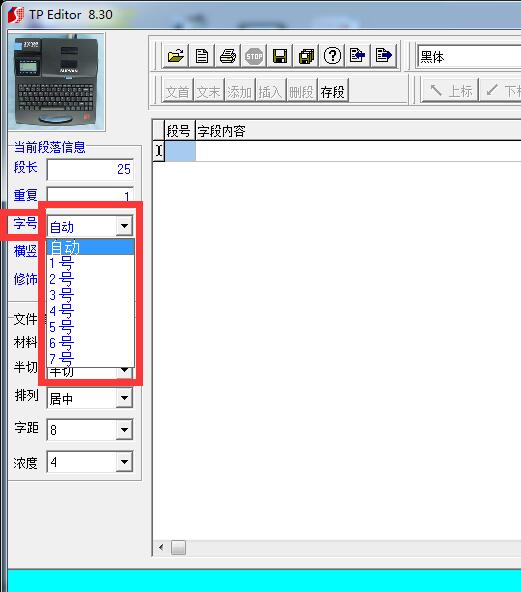521x592 pixels.
Task: Click the 段号 column header
Action: point(180,131)
